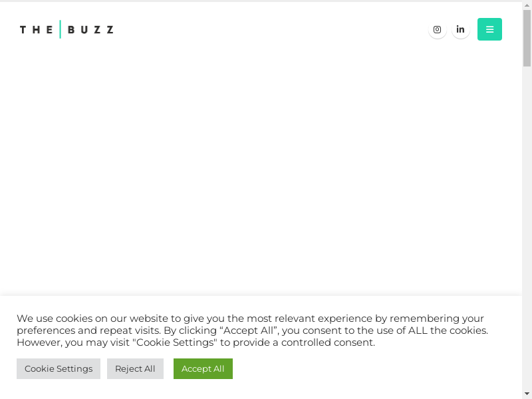Click The Buzz logo
532x399 pixels.
(x=66, y=29)
